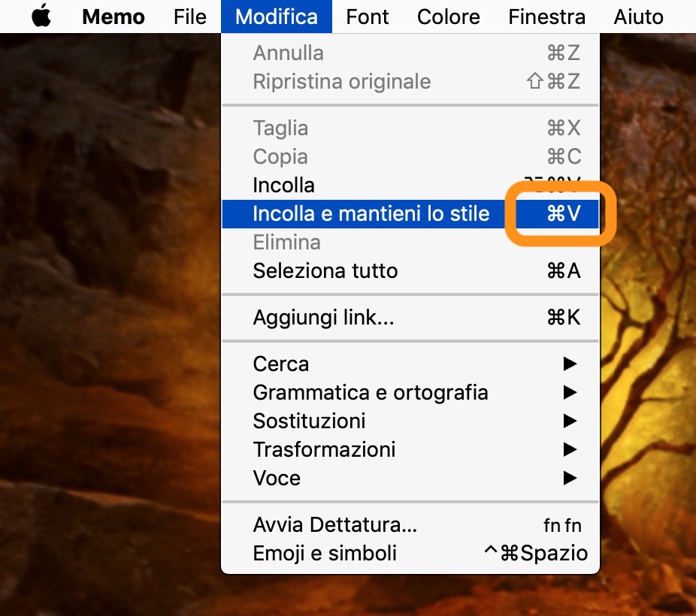The height and width of the screenshot is (616, 696).
Task: Open the File menu
Action: coord(189,17)
